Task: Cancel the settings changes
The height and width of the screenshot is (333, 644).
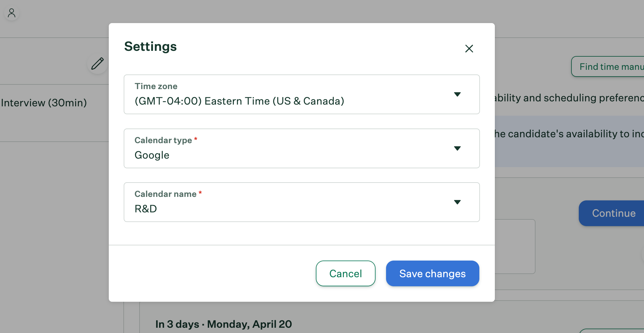Action: 345,273
